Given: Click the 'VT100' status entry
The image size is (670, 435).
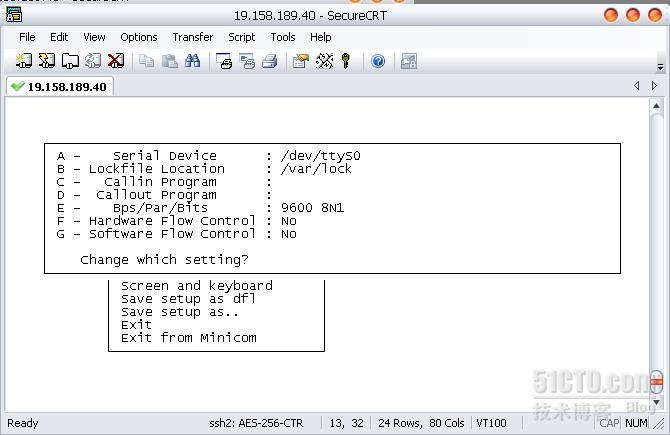Looking at the screenshot, I should (491, 423).
